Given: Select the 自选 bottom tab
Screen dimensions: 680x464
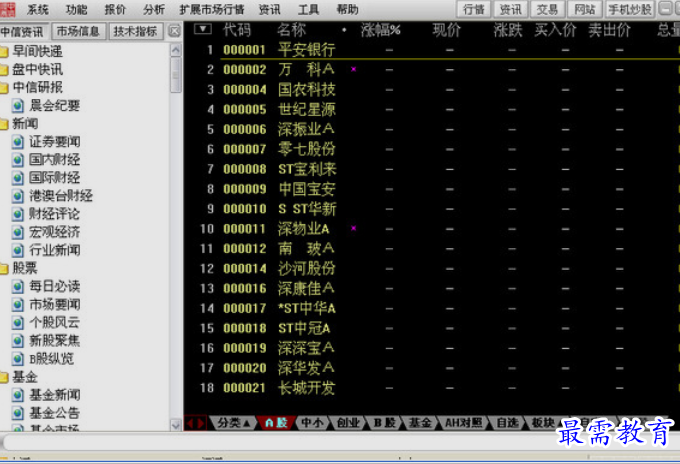Looking at the screenshot, I should (507, 422).
